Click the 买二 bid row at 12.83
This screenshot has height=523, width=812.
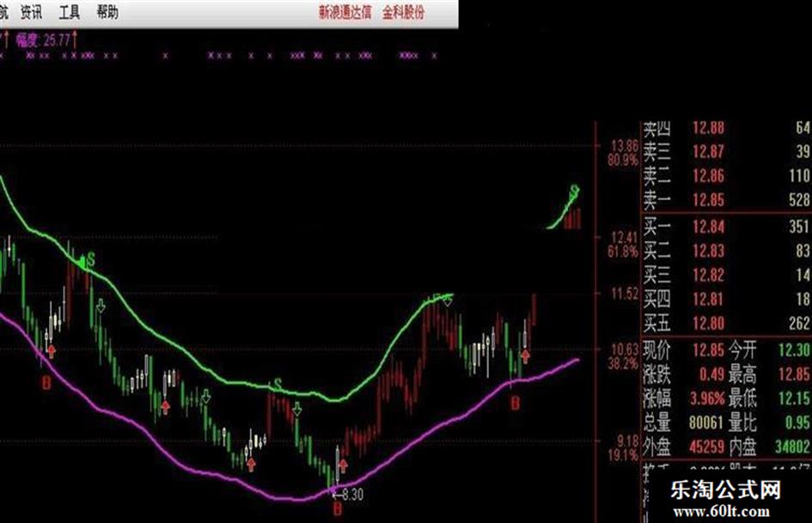[x=727, y=251]
